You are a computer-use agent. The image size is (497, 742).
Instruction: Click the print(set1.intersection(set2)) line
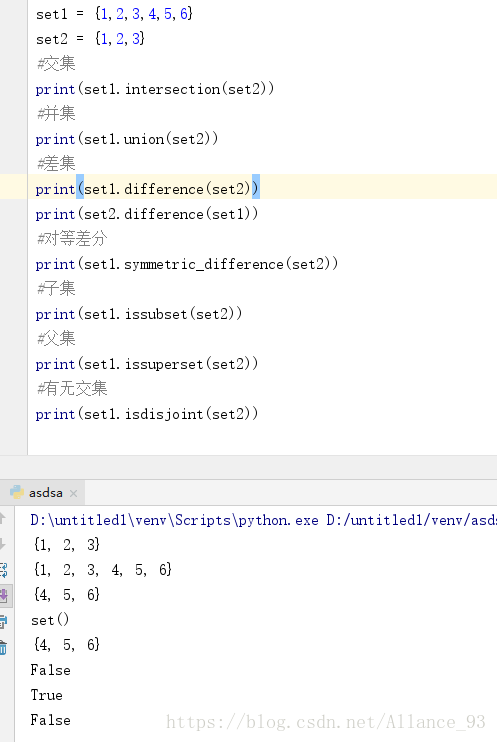coord(154,88)
